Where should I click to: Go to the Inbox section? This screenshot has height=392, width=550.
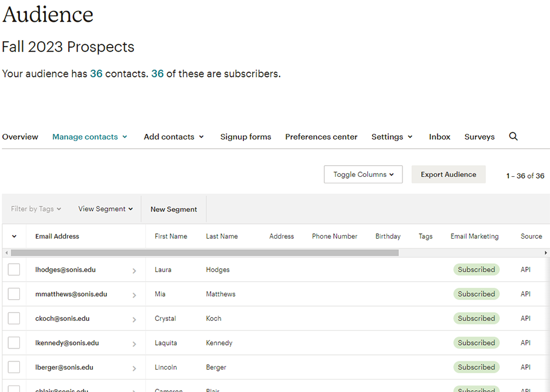pos(439,136)
